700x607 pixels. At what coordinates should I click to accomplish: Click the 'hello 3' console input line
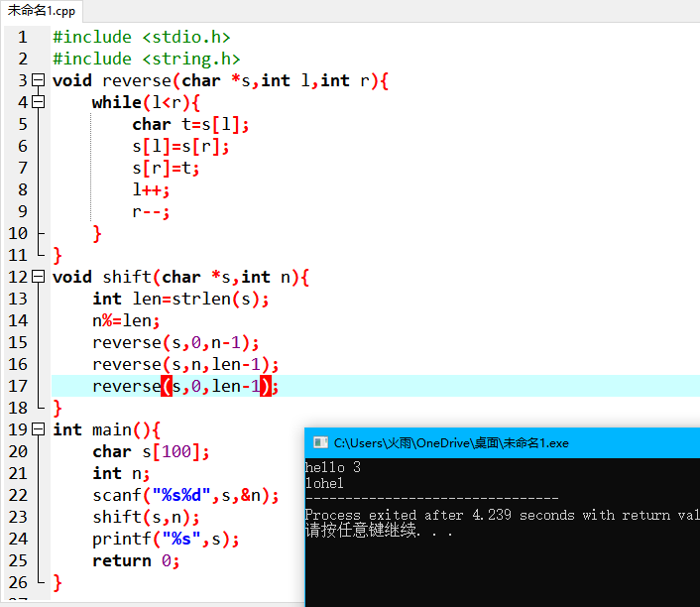tap(332, 467)
